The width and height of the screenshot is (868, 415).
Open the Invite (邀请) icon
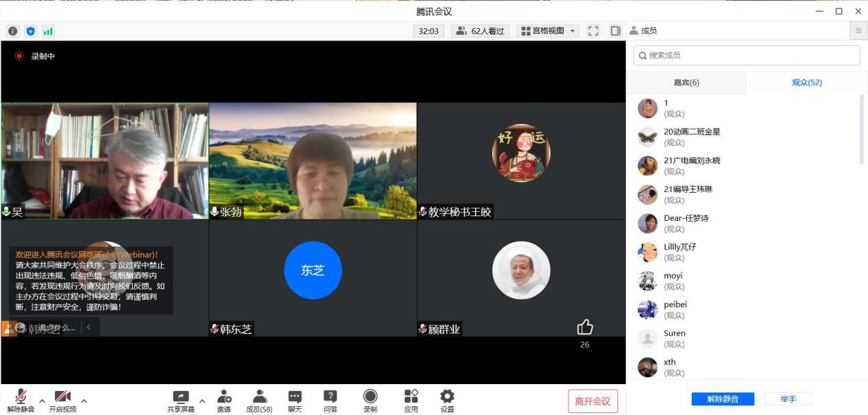click(x=224, y=401)
